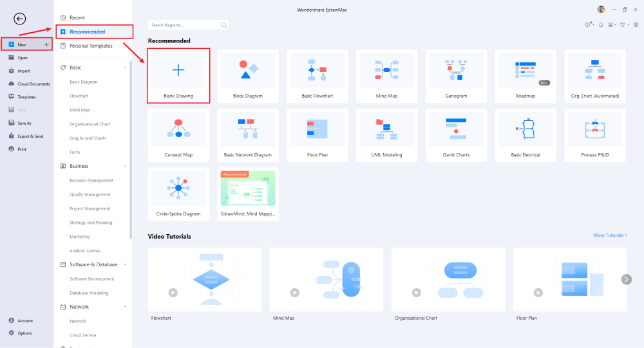Select the Floor Plan template
The height and width of the screenshot is (348, 644).
pos(317,135)
